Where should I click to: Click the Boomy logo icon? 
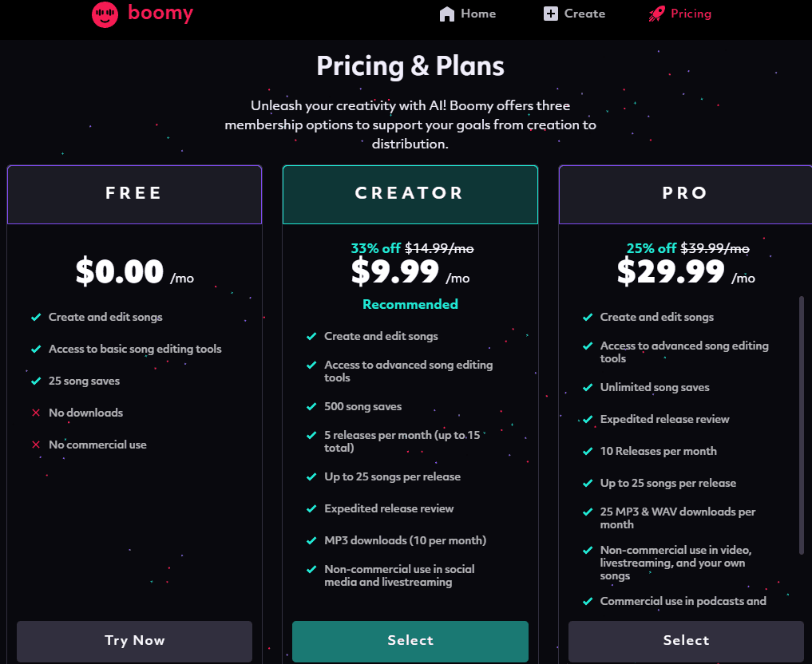105,14
